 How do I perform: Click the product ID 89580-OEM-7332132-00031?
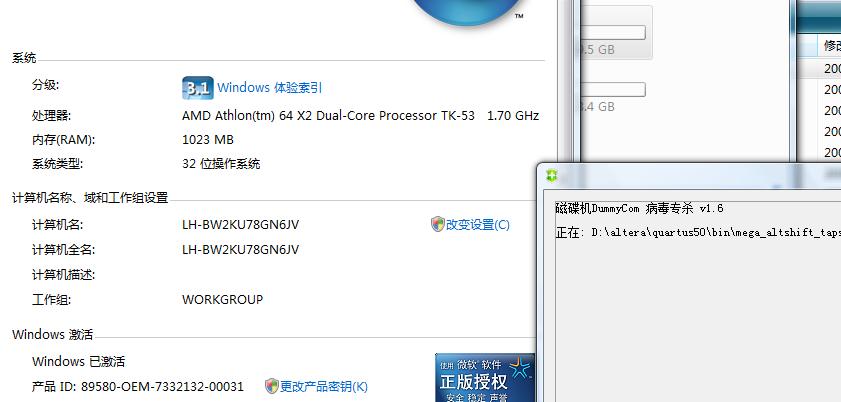162,386
